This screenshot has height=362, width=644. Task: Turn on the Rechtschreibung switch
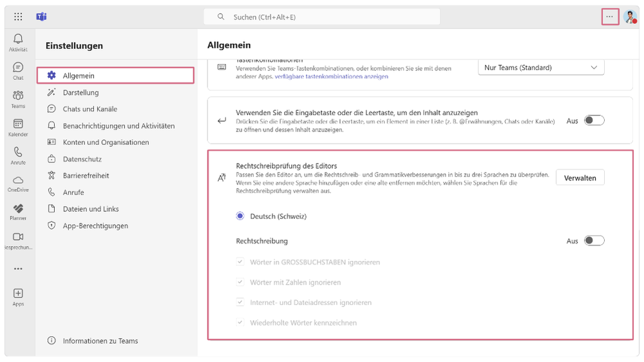pos(594,240)
